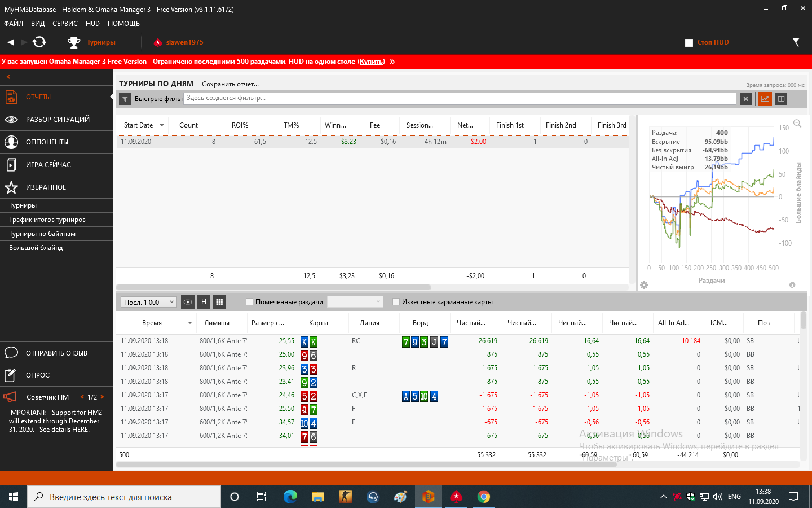Screen dimensions: 812x508
Task: Open graph settings gear icon
Action: [644, 285]
